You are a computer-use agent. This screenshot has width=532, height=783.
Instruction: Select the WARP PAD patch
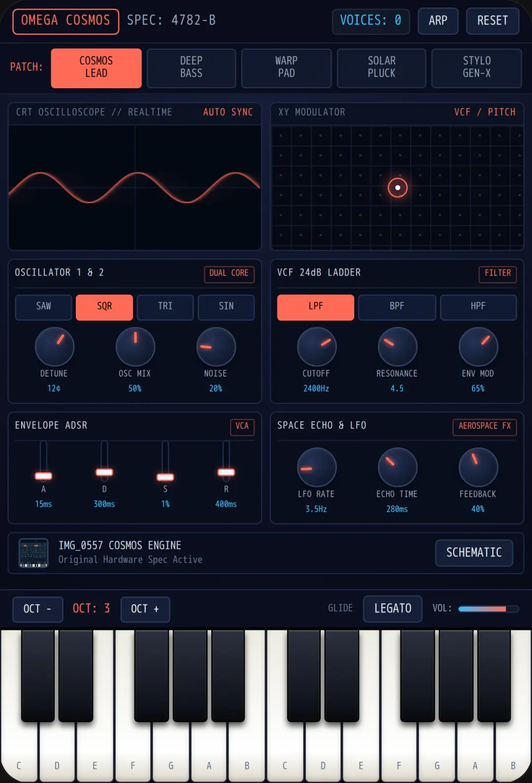coord(286,68)
